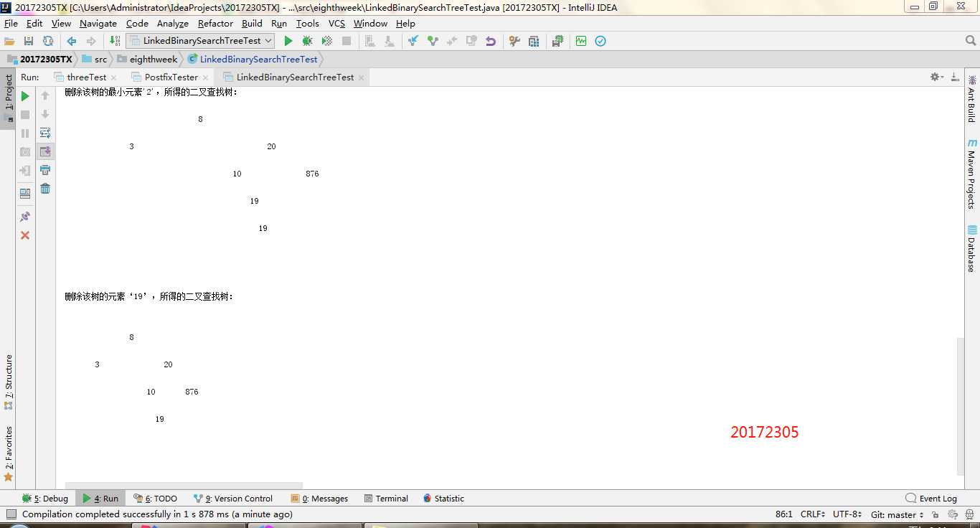
Task: Click the blue circular checkmark toolbar icon
Action: point(600,41)
